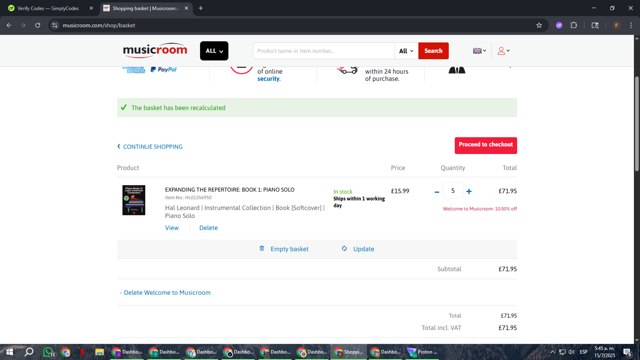The image size is (640, 360).
Task: Open the All filter dropdown beside search
Action: (406, 51)
